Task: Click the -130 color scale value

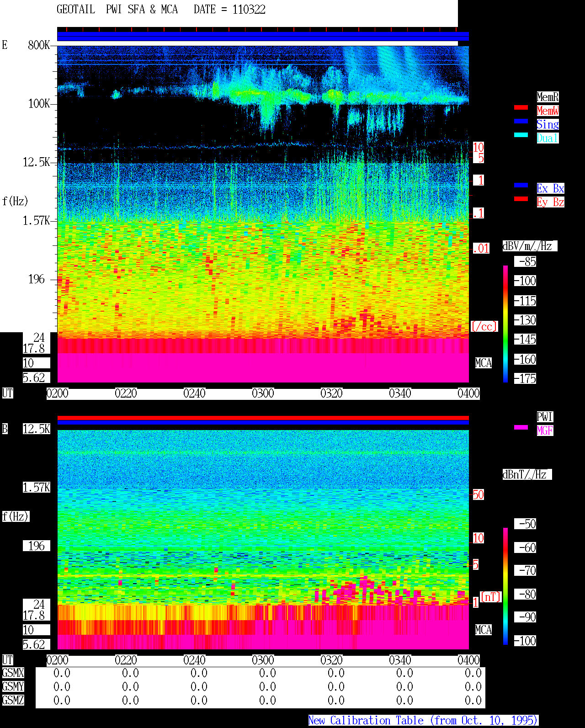Action: pyautogui.click(x=525, y=320)
